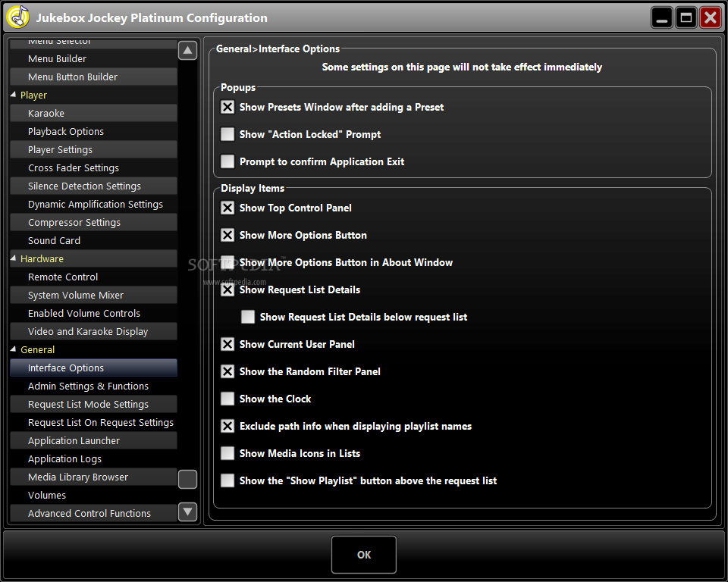Enable Show Media Icons in Lists
The width and height of the screenshot is (728, 582).
pos(227,453)
